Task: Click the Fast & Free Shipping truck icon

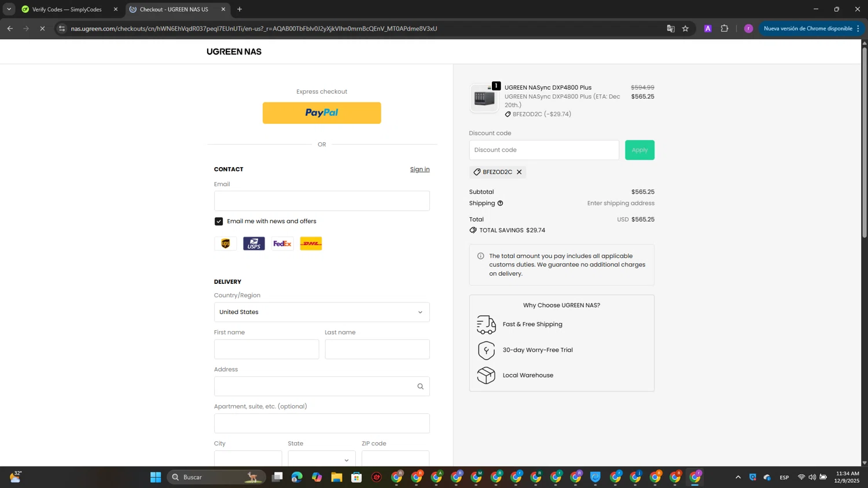Action: 486,324
